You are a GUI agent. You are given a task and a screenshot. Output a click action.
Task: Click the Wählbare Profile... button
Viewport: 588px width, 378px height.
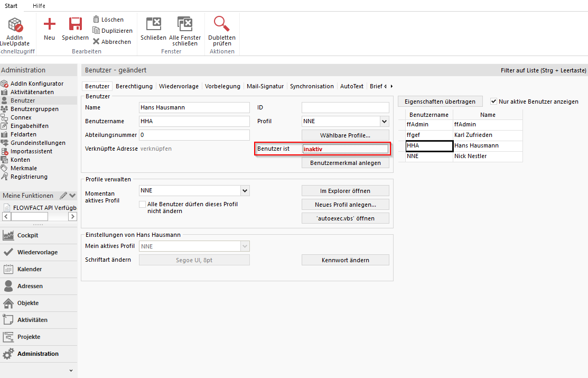[x=345, y=135]
